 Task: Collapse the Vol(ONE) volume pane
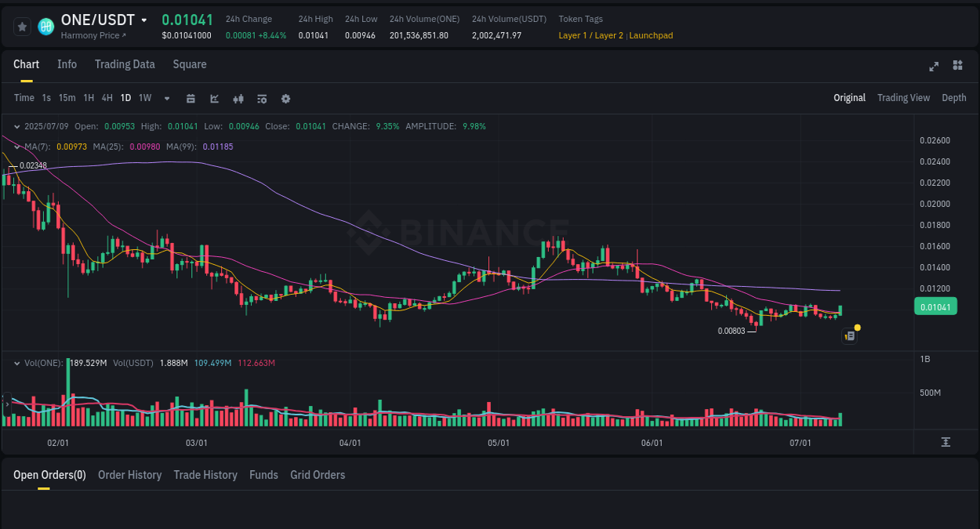pos(16,363)
